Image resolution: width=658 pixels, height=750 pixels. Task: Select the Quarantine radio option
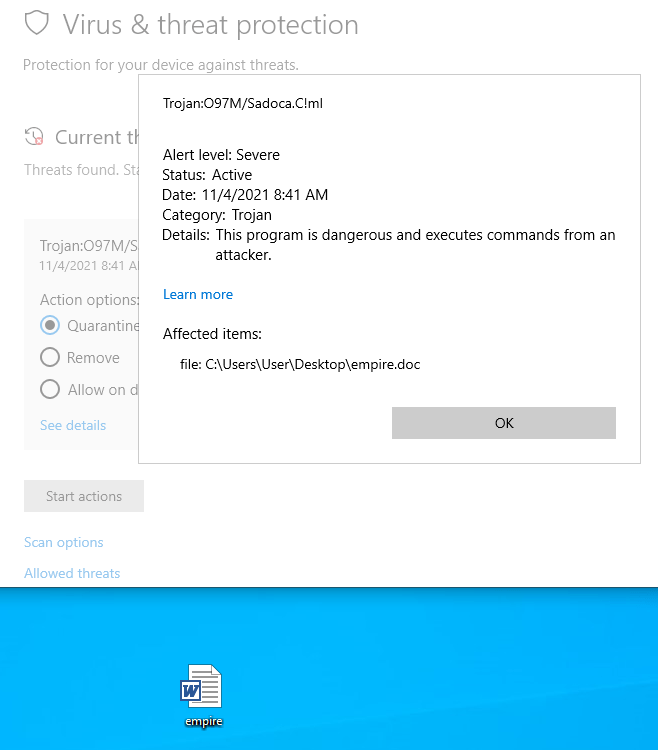pos(50,325)
